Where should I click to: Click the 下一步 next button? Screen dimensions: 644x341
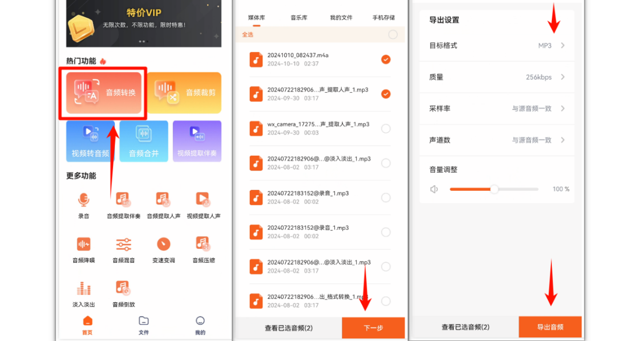point(373,328)
